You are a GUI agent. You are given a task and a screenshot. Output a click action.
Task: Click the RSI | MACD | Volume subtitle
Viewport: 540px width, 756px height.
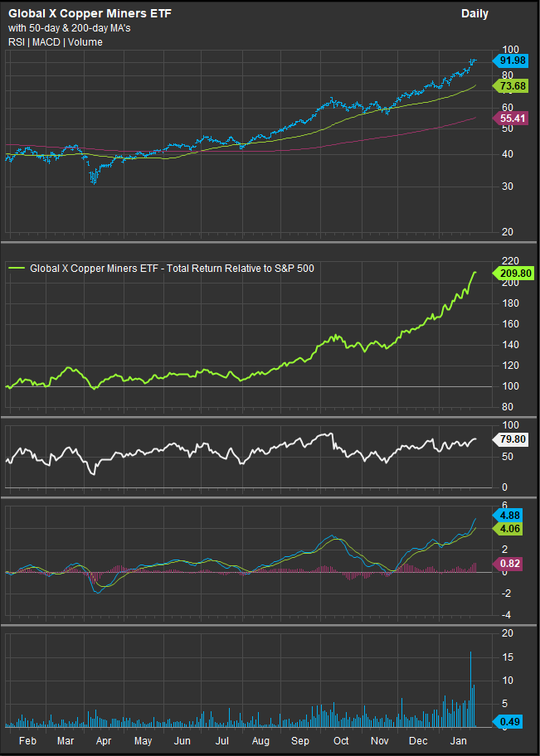point(55,41)
